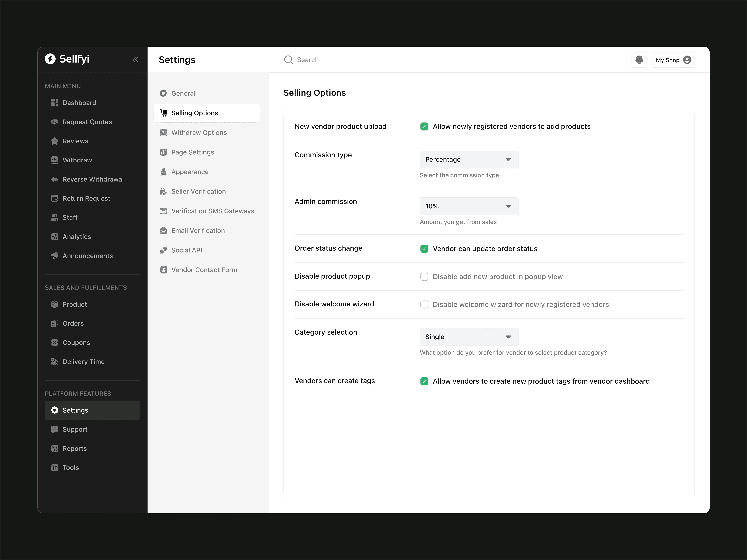Image resolution: width=747 pixels, height=560 pixels.
Task: Switch to Withdraw Options settings tab
Action: point(199,133)
